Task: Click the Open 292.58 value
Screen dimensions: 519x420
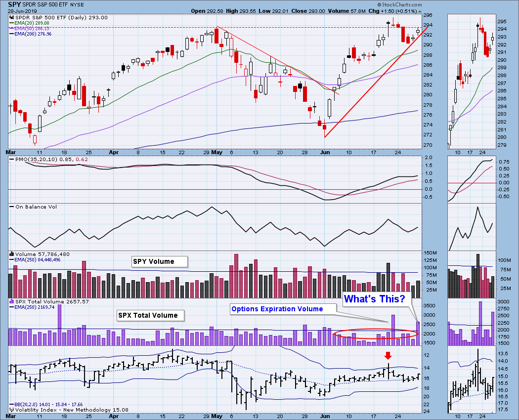Action: [x=207, y=11]
